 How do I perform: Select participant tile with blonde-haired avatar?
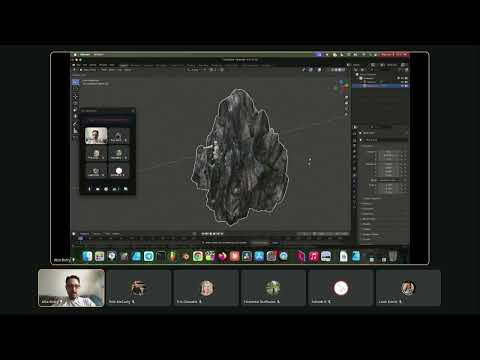[206, 288]
